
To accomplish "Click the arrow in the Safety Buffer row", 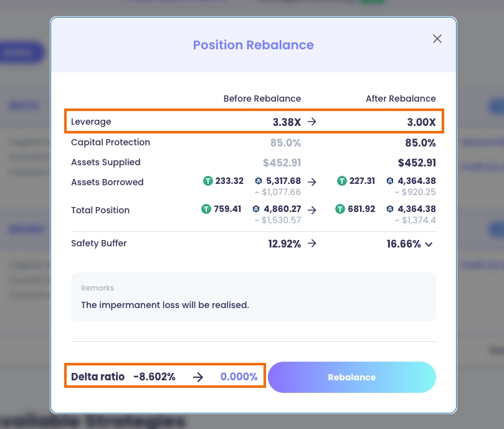I will pos(312,244).
